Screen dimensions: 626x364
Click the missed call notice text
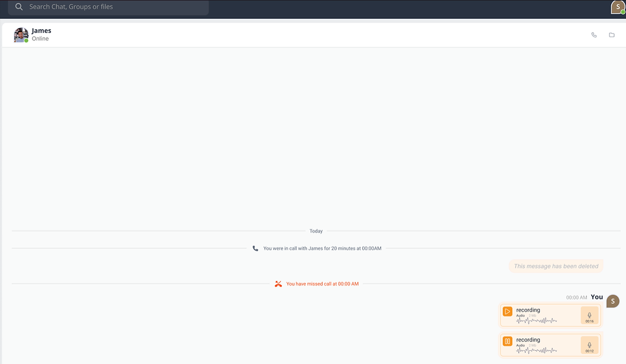click(x=322, y=284)
